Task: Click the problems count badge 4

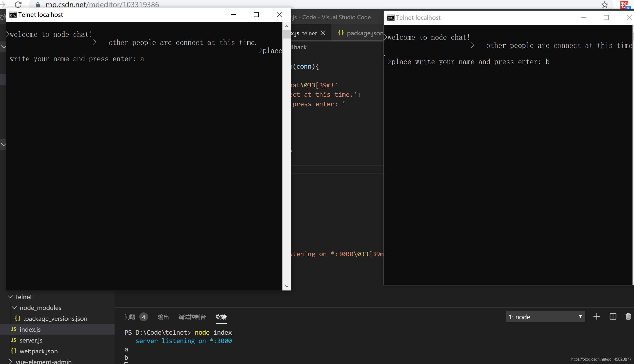Action: click(143, 317)
